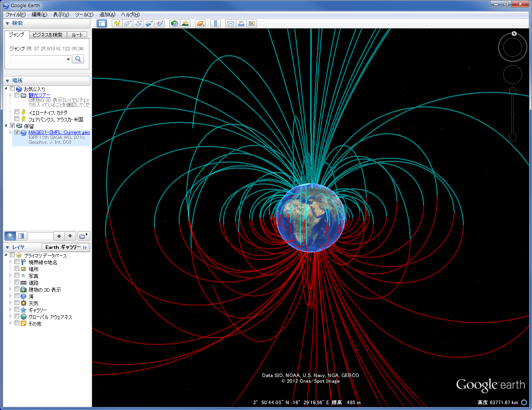532x410 pixels.
Task: Click the Record a Tour camera icon
Action: (x=160, y=23)
